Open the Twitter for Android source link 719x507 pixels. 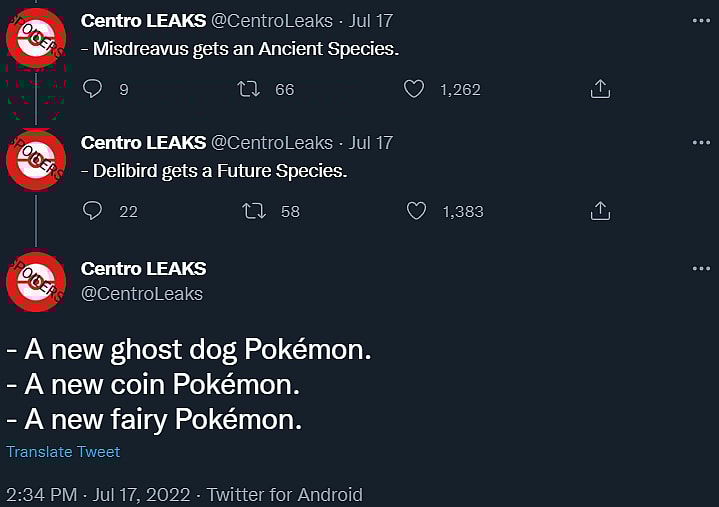click(x=285, y=495)
